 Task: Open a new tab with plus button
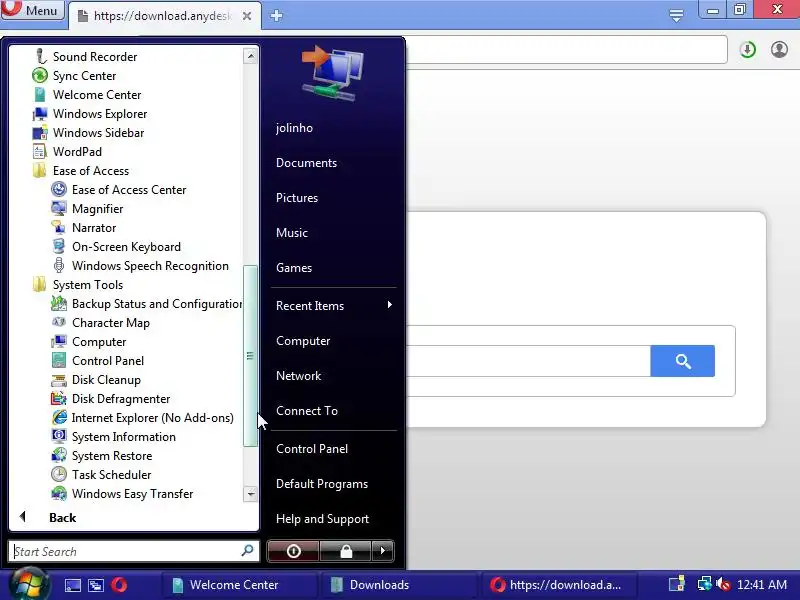tap(277, 16)
